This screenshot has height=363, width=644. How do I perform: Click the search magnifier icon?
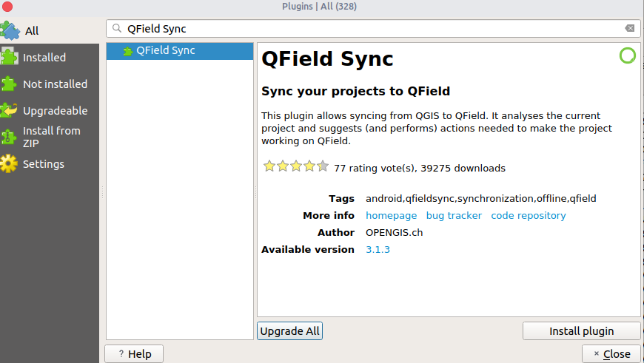click(x=117, y=28)
